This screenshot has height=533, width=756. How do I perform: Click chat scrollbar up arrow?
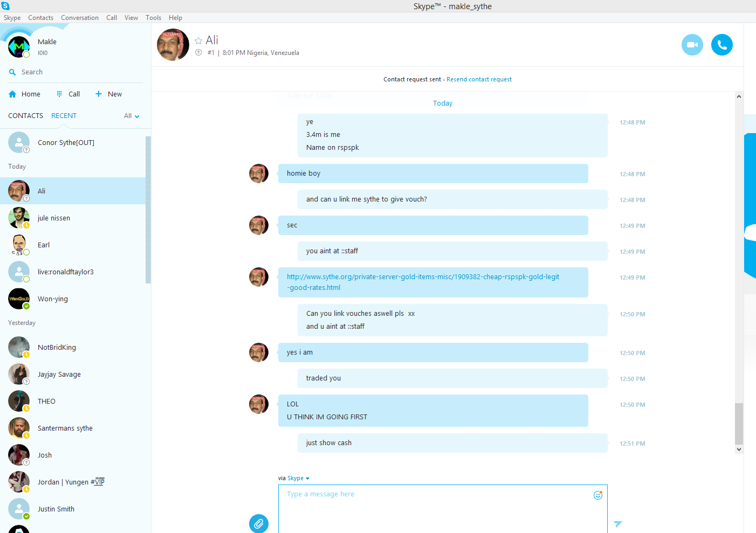(739, 96)
